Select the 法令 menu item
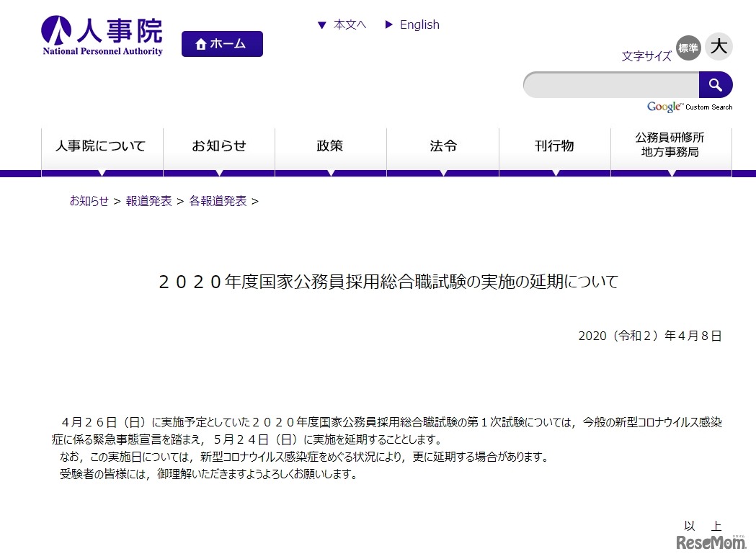 [442, 146]
